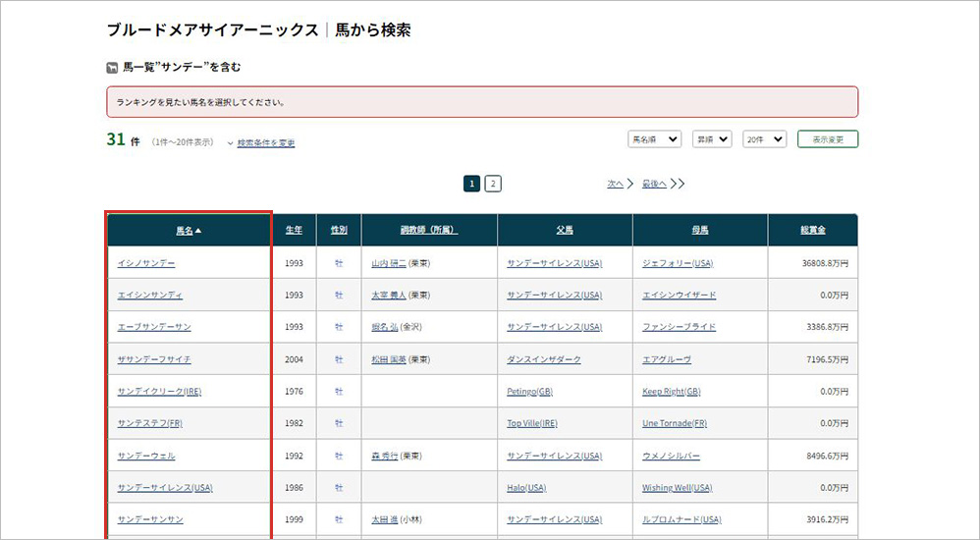
Task: Open sire サンデーサイレンス(USA) in サンデーウェル row
Action: (x=555, y=456)
